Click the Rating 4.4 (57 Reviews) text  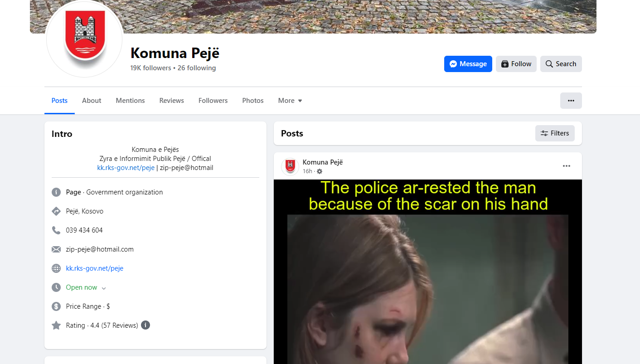[102, 325]
